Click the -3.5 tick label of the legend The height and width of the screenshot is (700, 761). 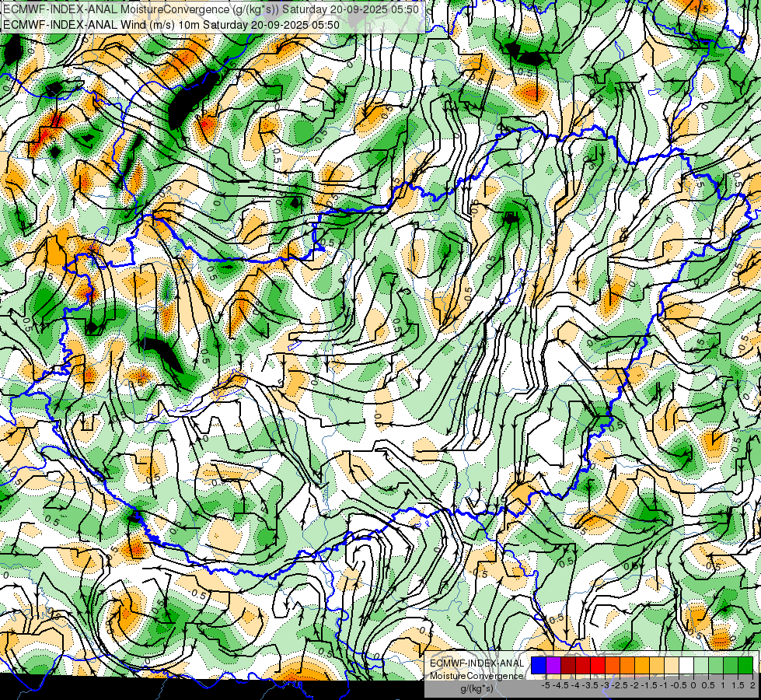[590, 685]
